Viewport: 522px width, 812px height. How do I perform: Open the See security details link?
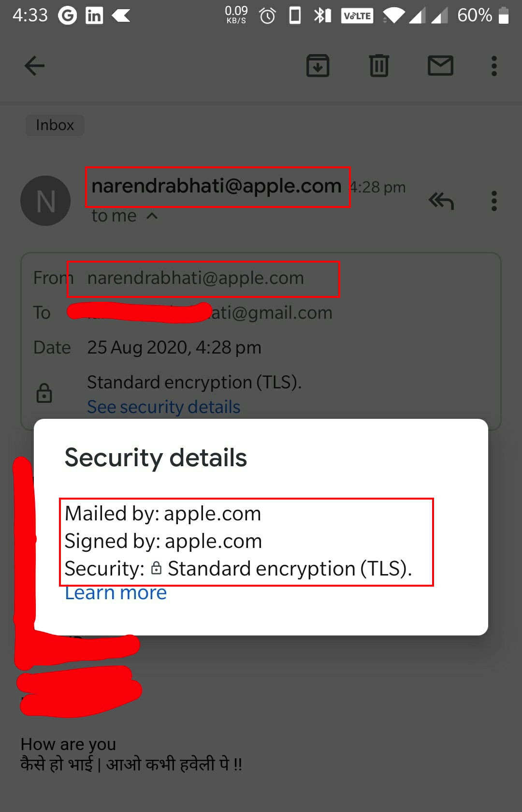pos(163,407)
